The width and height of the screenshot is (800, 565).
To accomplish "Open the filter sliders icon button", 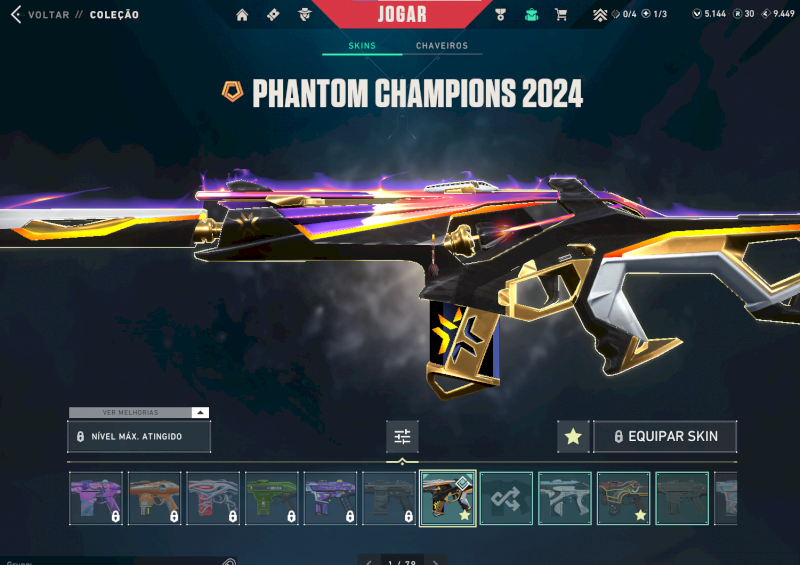I will [402, 436].
